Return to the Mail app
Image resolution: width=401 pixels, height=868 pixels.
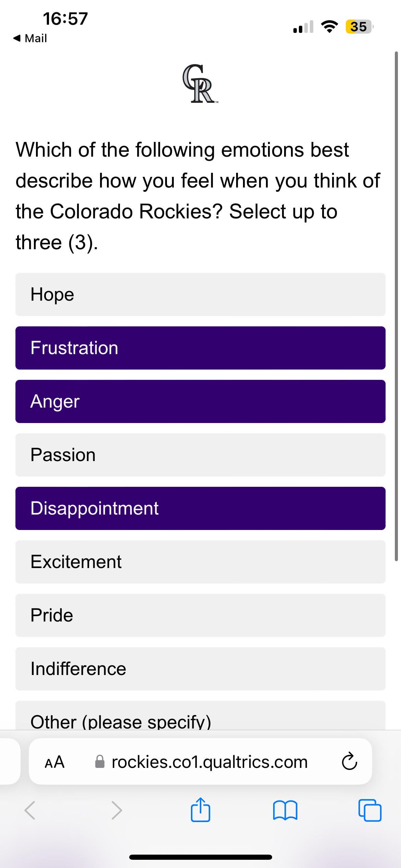tap(30, 38)
